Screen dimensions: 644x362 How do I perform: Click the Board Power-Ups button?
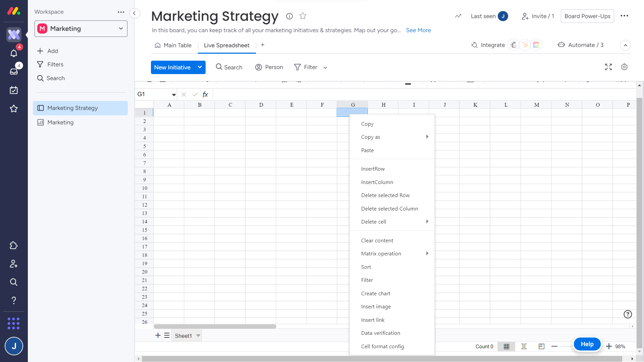pyautogui.click(x=587, y=16)
